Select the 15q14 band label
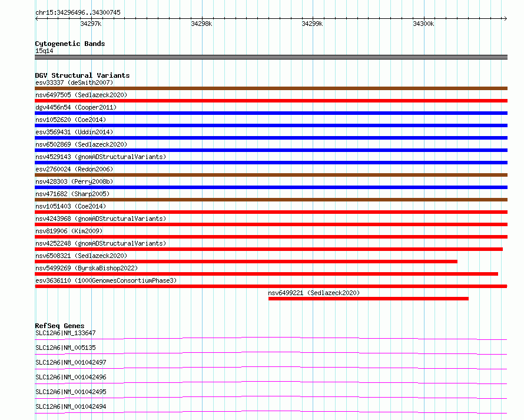Image resolution: width=524 pixels, height=420 pixels. coord(44,51)
